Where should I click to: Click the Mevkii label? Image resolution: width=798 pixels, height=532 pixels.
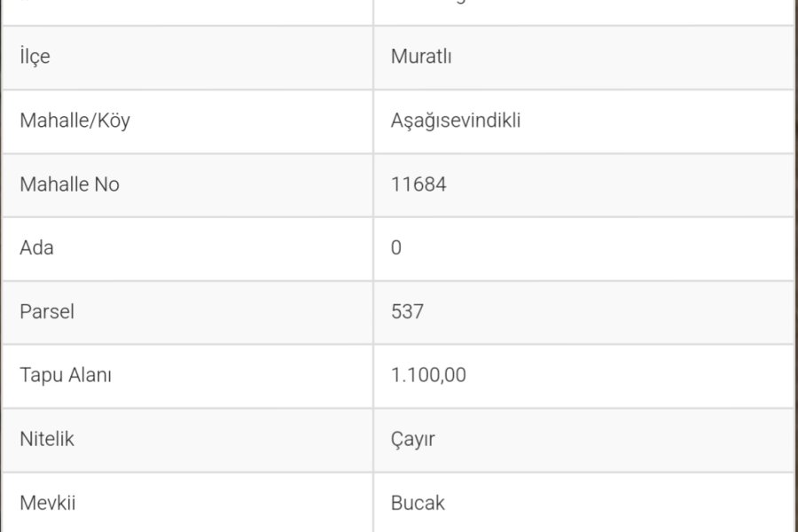(x=48, y=503)
